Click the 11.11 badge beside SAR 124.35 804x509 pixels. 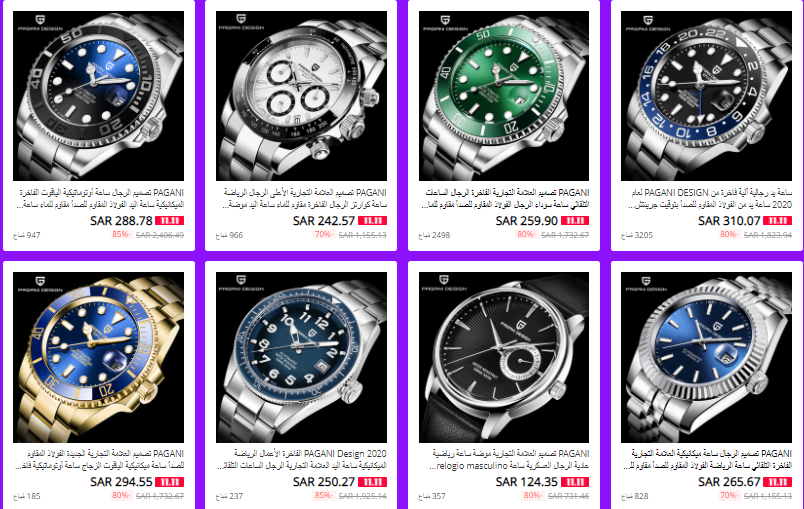pos(575,482)
